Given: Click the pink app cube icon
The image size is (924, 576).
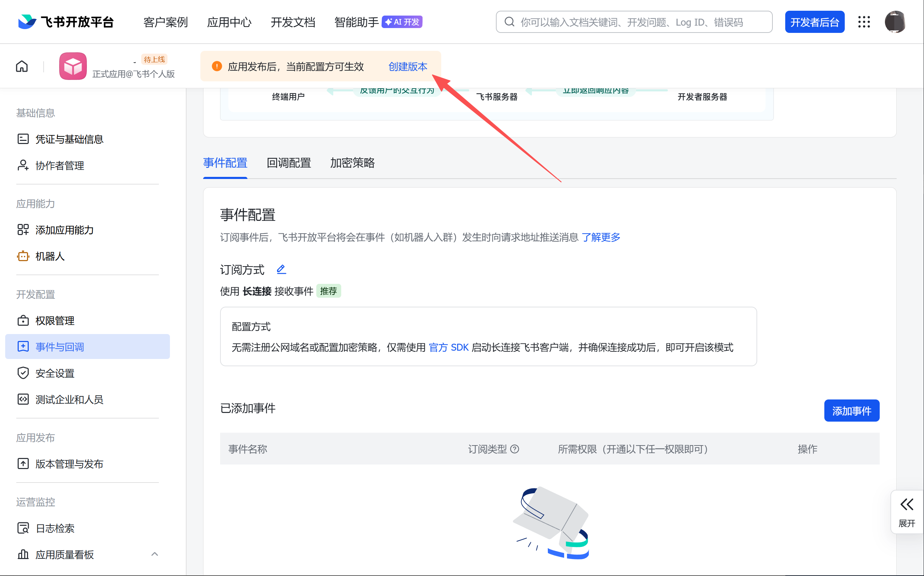Looking at the screenshot, I should pos(73,66).
